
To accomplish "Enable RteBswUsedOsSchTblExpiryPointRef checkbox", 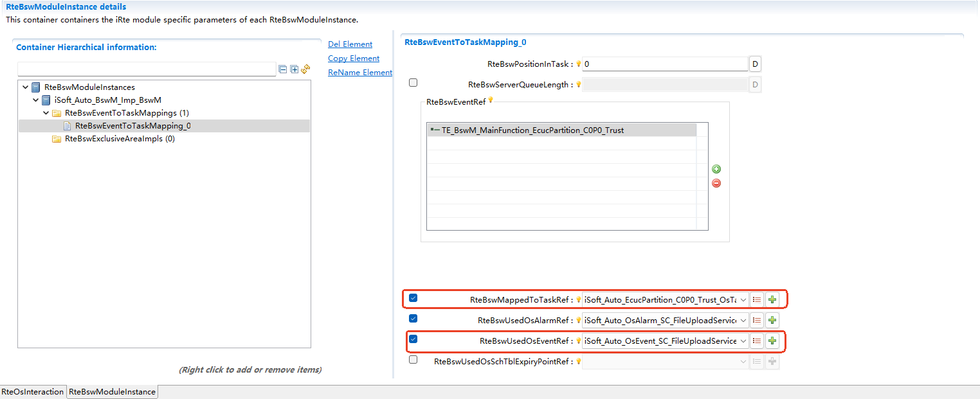I will click(413, 360).
